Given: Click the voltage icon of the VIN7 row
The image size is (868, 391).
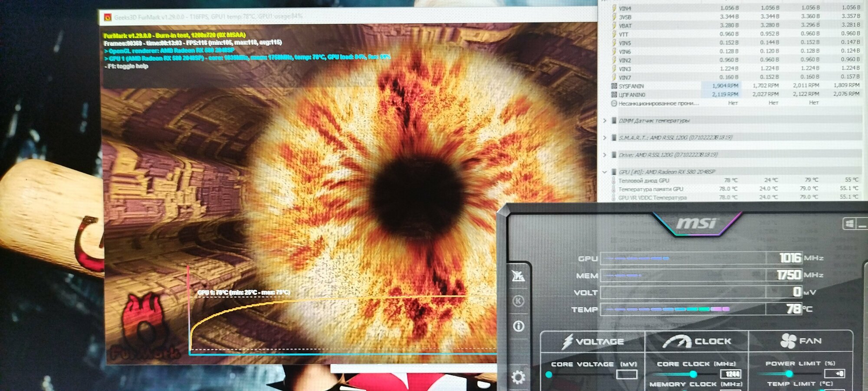Looking at the screenshot, I should tap(614, 77).
